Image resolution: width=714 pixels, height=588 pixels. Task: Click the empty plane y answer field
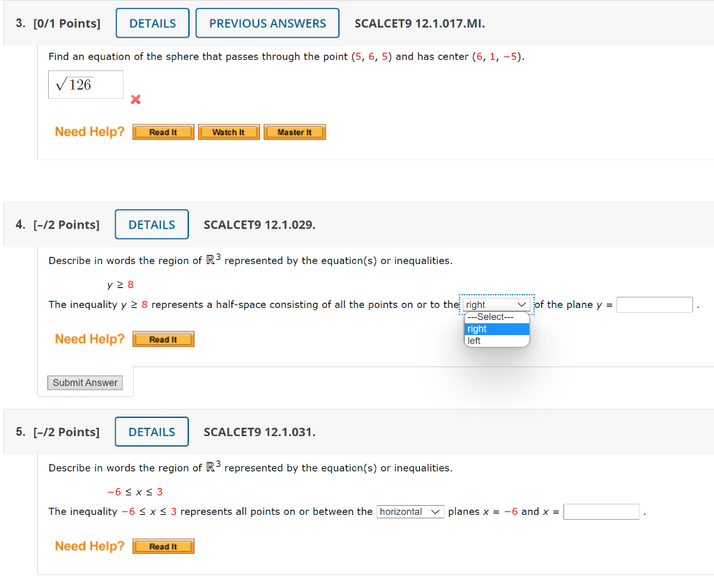[x=654, y=304]
